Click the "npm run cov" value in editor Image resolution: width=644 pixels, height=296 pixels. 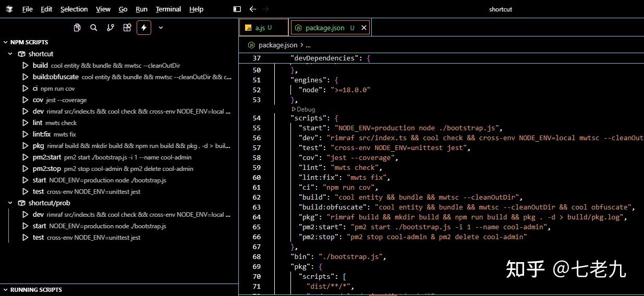349,188
